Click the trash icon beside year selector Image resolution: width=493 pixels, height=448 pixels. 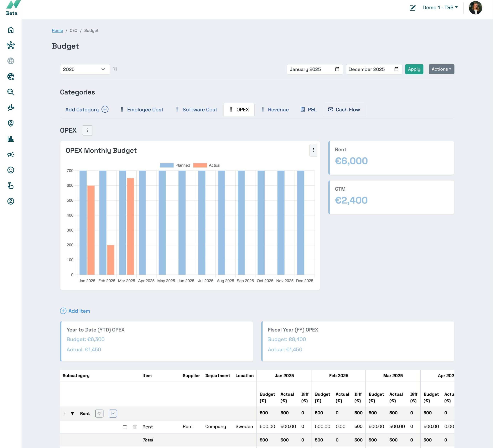point(115,69)
